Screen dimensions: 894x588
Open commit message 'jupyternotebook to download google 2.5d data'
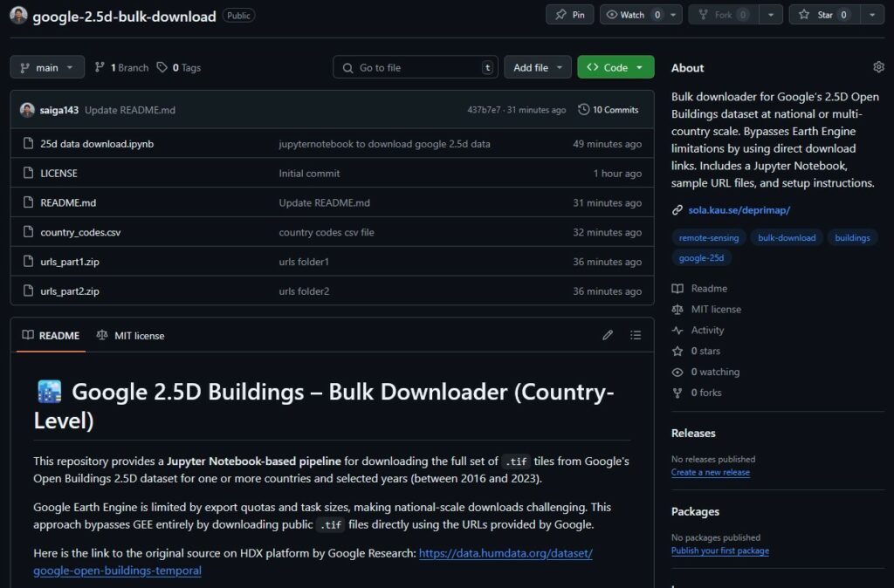coord(385,144)
